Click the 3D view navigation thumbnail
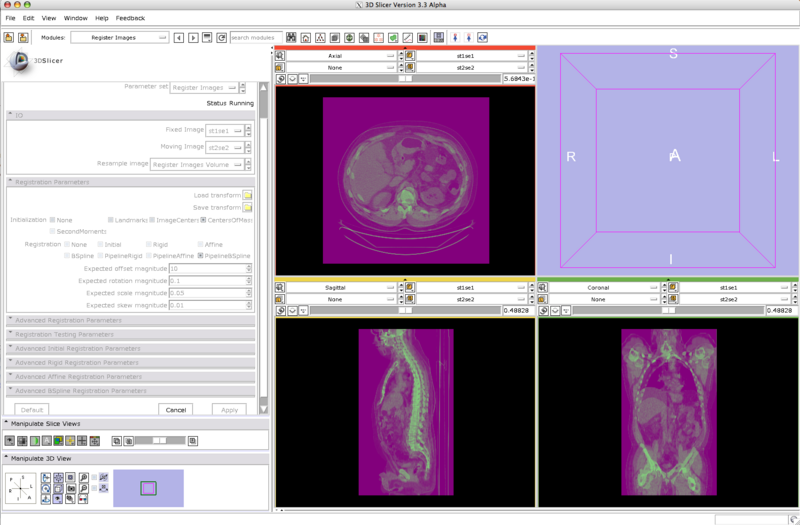The height and width of the screenshot is (525, 800). tap(148, 488)
